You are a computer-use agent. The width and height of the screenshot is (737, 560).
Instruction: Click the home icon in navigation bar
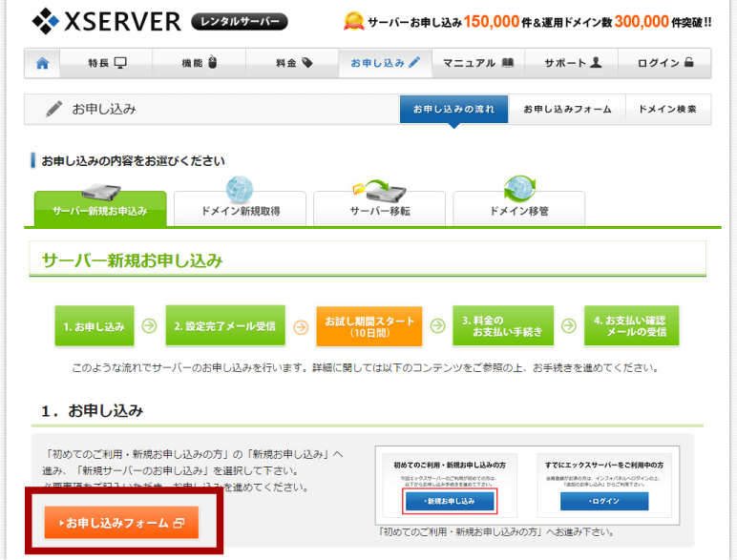click(x=42, y=63)
